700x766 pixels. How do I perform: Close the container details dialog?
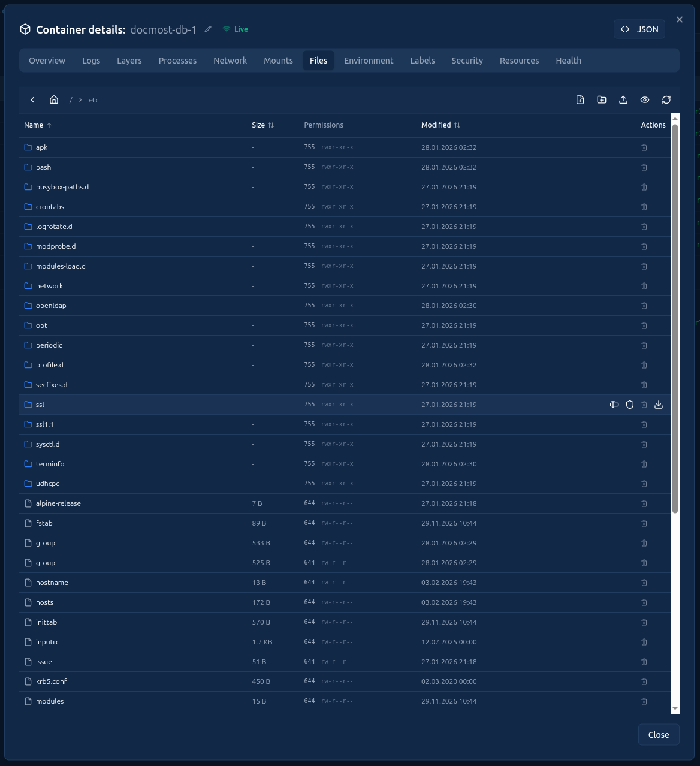(679, 19)
